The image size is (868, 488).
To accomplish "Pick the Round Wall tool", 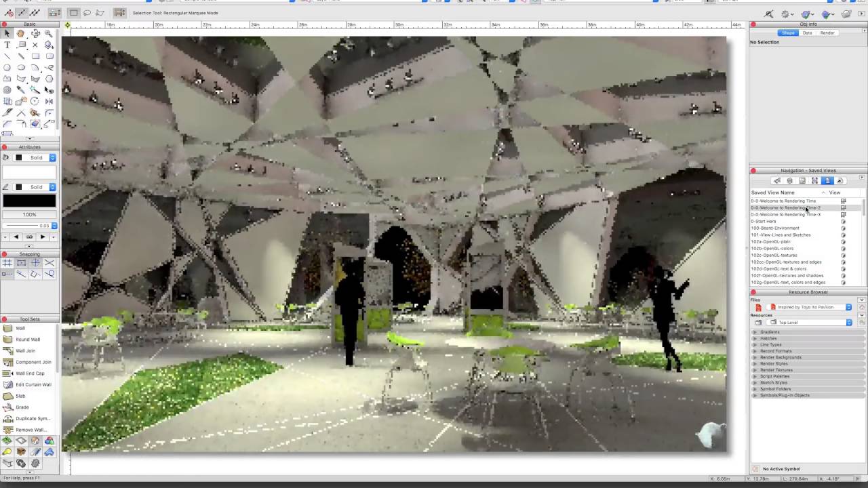I will pyautogui.click(x=28, y=340).
